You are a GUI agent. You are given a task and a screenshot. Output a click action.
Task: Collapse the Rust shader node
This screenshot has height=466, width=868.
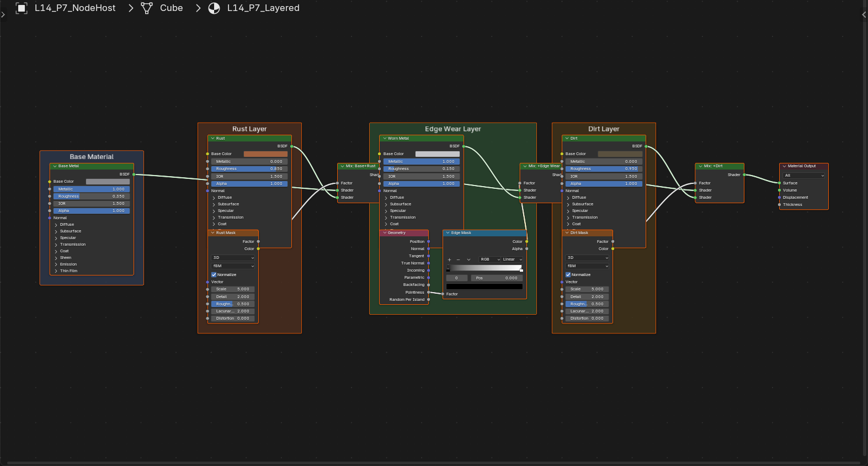[212, 139]
